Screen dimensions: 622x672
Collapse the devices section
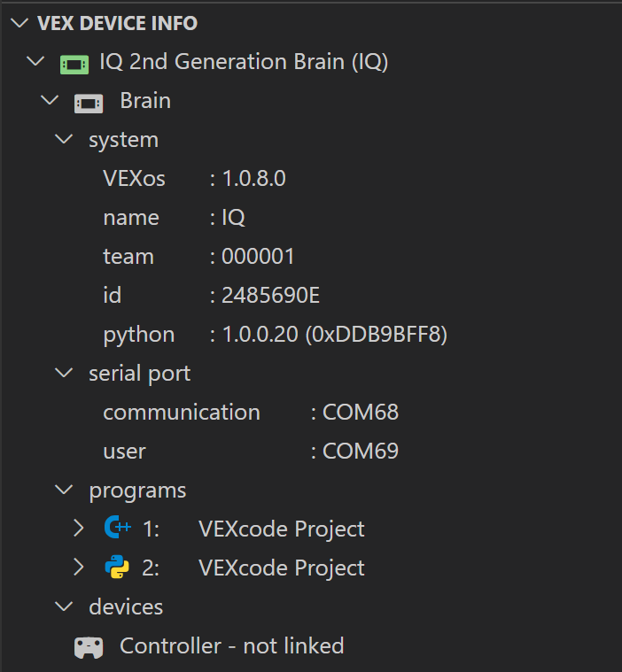tap(64, 606)
